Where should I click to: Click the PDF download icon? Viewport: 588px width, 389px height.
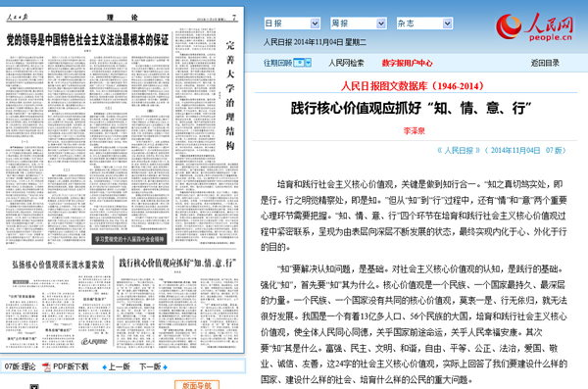point(46,366)
